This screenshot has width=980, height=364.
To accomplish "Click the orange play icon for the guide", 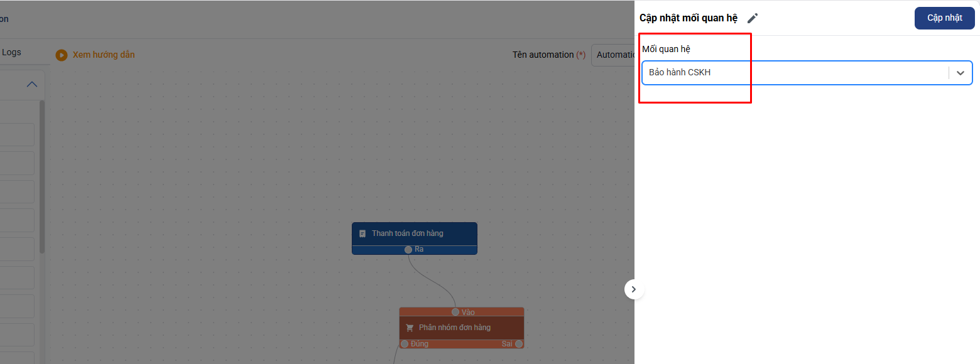I will click(x=62, y=55).
